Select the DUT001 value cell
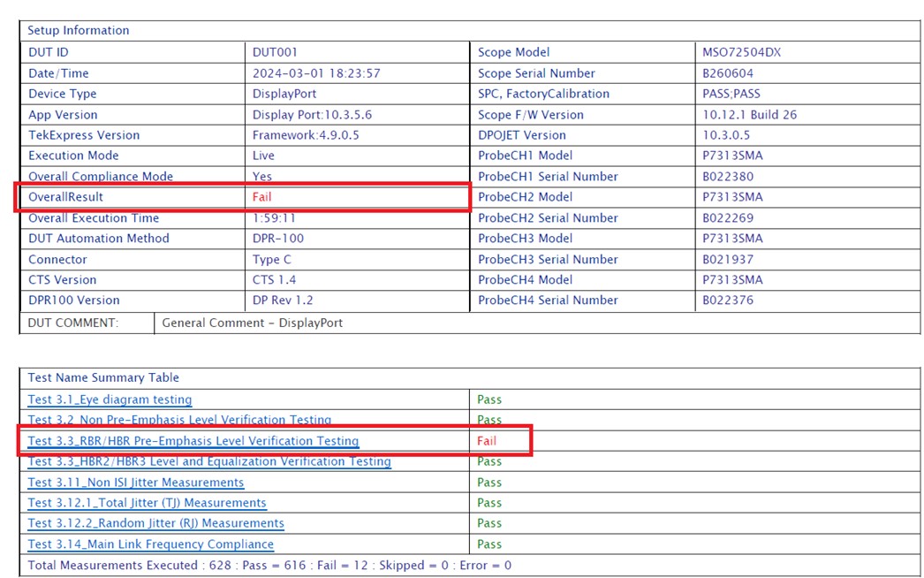Viewport: 924px width, 578px height. pyautogui.click(x=275, y=52)
